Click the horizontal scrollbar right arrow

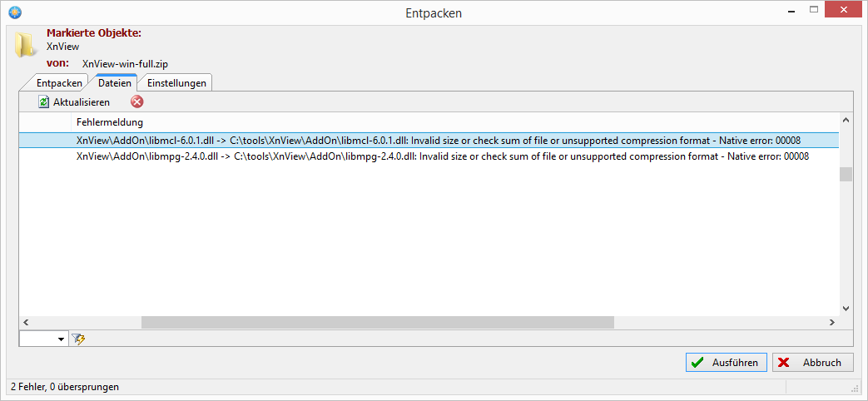pyautogui.click(x=831, y=322)
